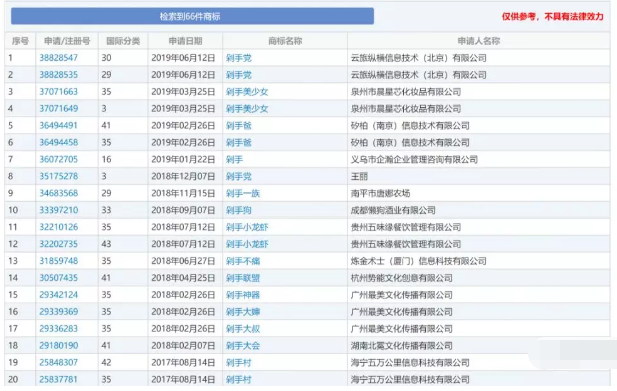This screenshot has height=391, width=617.
Task: Open registration number 38828535
Action: tap(58, 75)
